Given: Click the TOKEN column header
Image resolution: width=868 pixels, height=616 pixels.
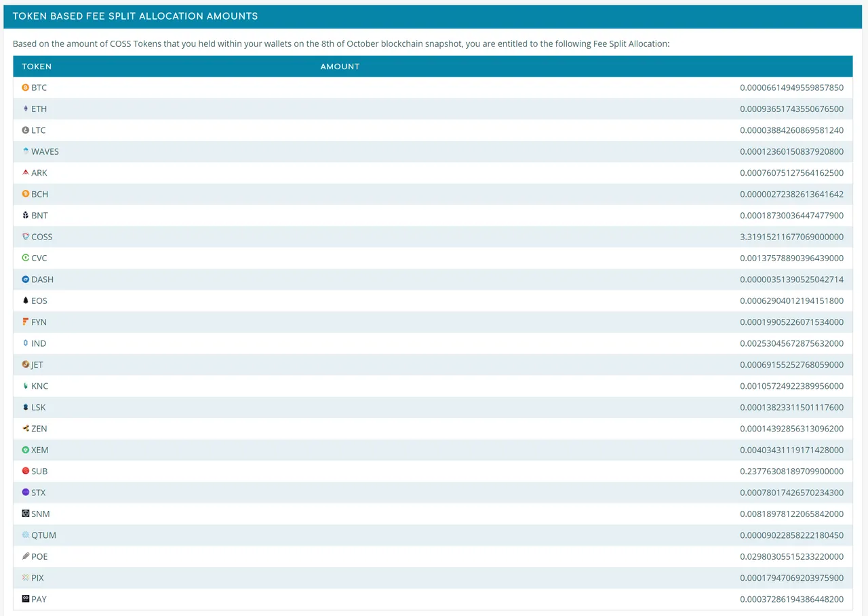Looking at the screenshot, I should (x=37, y=66).
